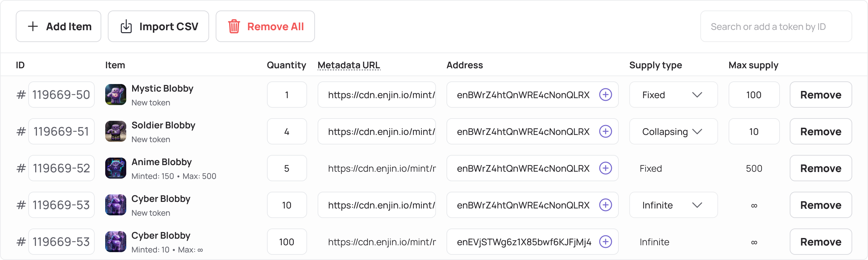Click the trash icon for Remove All
Viewport: 868px width, 260px height.
[234, 27]
